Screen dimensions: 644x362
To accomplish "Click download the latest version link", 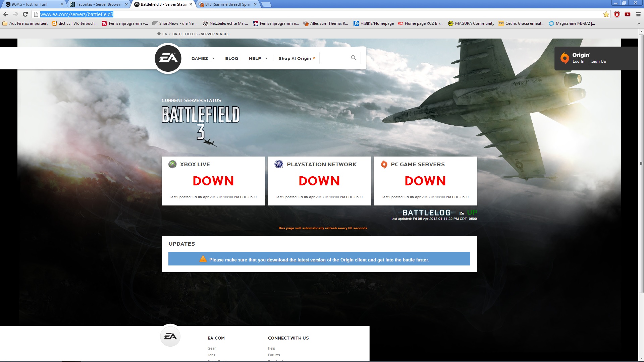I will tap(296, 260).
